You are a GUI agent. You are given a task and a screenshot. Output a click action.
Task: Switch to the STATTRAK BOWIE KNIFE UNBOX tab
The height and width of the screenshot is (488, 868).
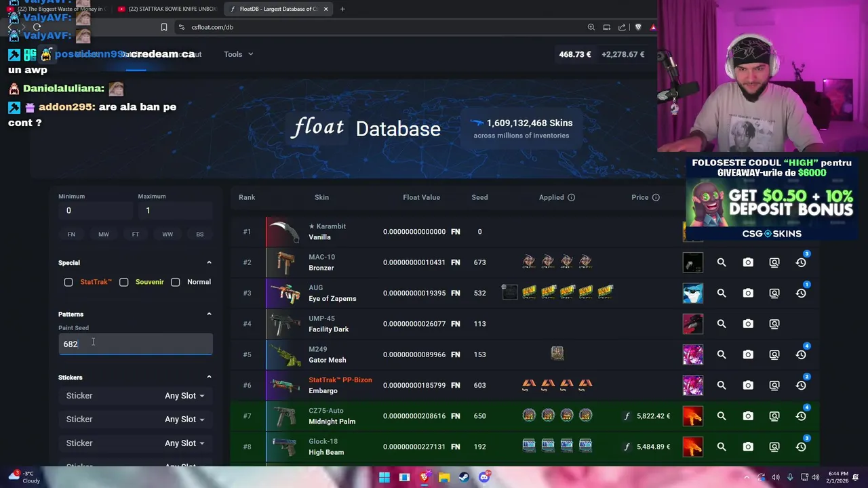(167, 9)
